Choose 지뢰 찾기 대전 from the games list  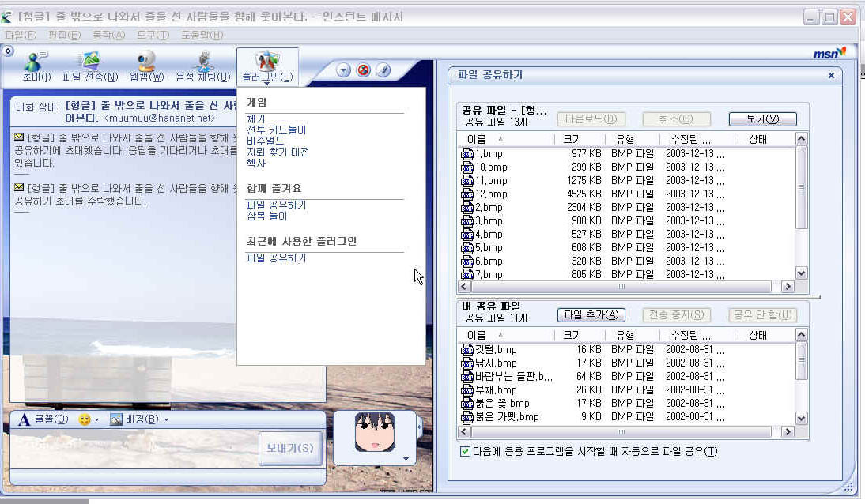(278, 152)
